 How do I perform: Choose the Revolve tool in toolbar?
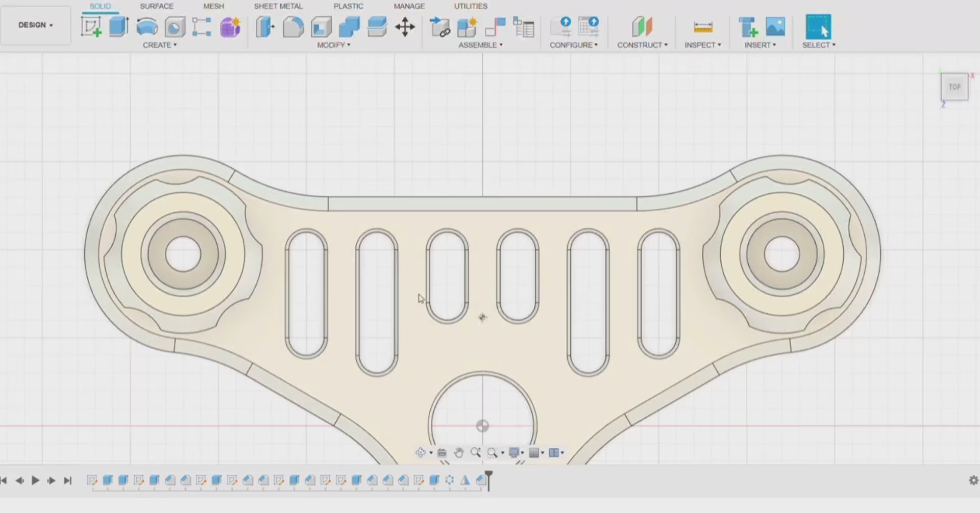tap(147, 27)
